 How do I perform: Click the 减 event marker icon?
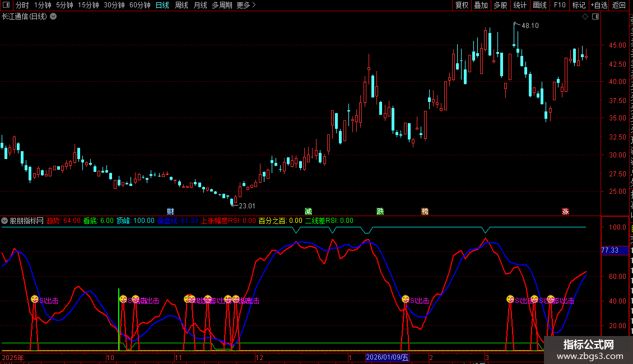[x=309, y=212]
